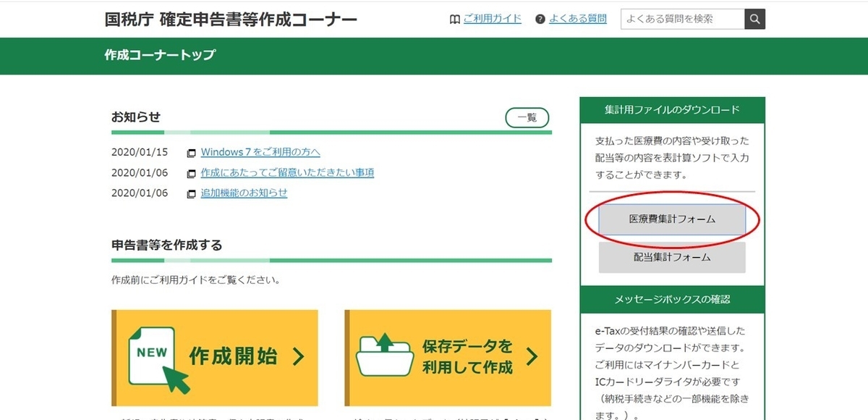Screen dimensions: 868x420
Task: Click the folder icon on 保存データを利用して作成
Action: tap(384, 354)
